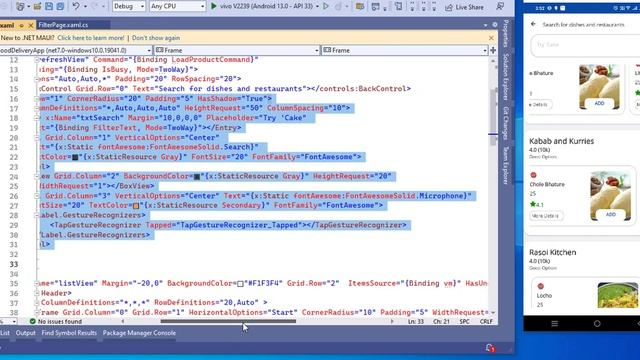Open the Debug configuration dropdown
Viewport: 640px width, 360px height.
(x=128, y=6)
